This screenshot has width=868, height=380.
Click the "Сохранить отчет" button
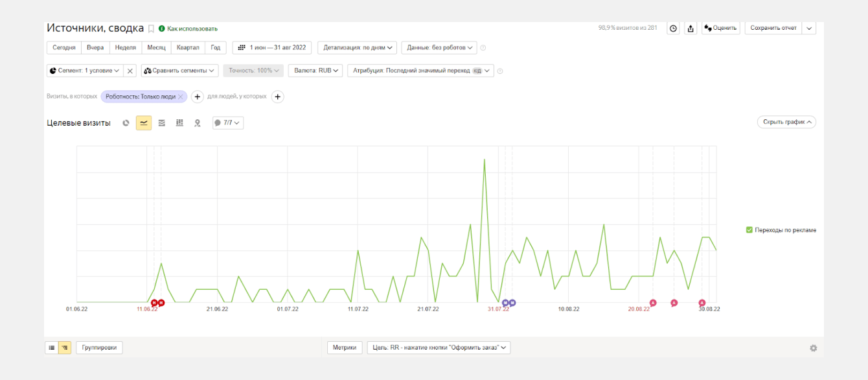click(x=773, y=29)
